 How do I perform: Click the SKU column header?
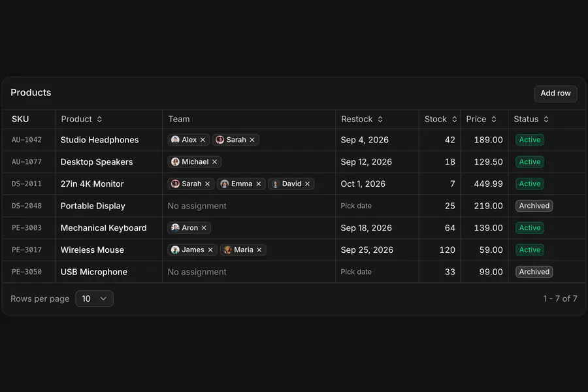20,120
